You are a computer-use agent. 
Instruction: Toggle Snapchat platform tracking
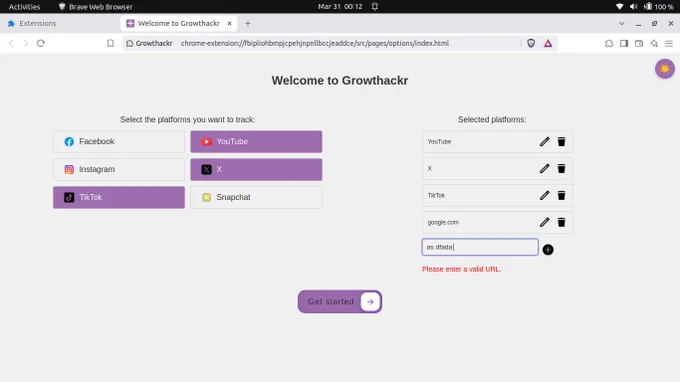(256, 197)
